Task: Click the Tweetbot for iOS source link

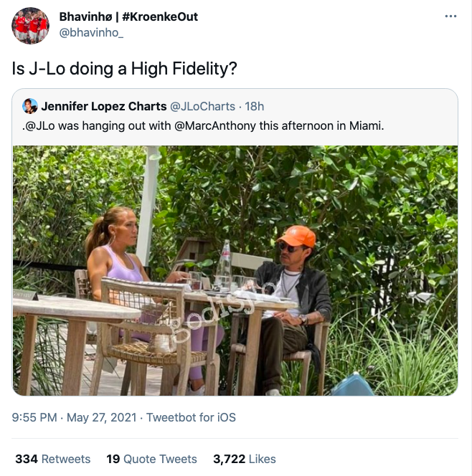Action: coord(191,417)
